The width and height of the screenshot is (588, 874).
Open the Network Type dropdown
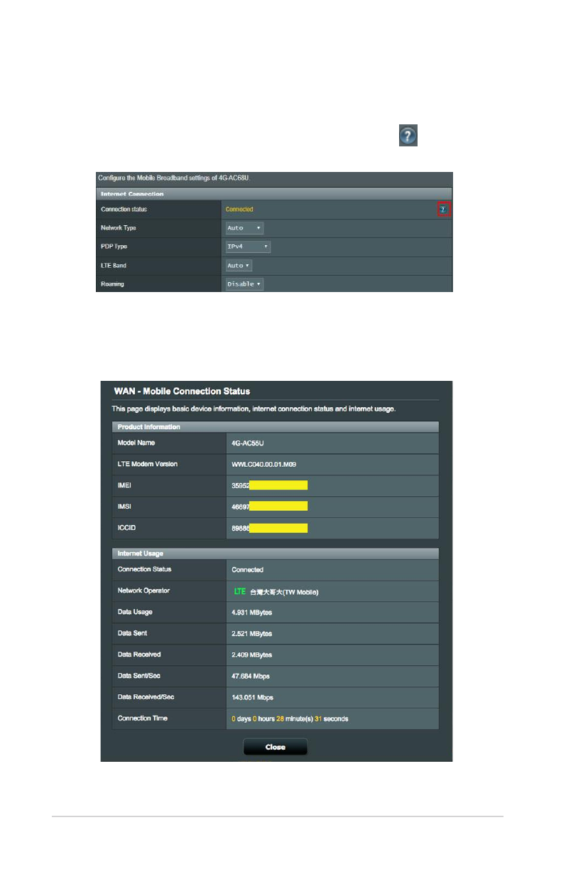pyautogui.click(x=245, y=228)
